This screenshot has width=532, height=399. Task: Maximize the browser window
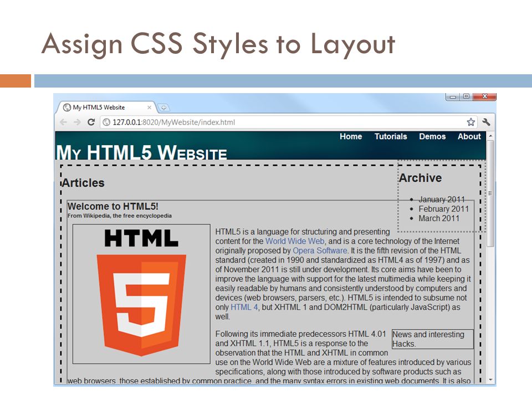point(466,96)
